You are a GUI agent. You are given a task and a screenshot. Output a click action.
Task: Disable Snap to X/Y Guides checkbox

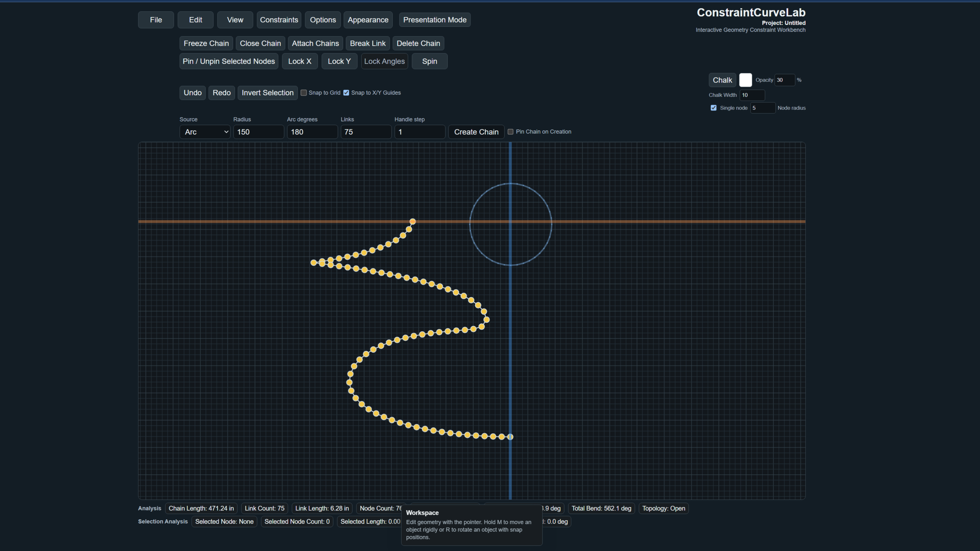346,93
